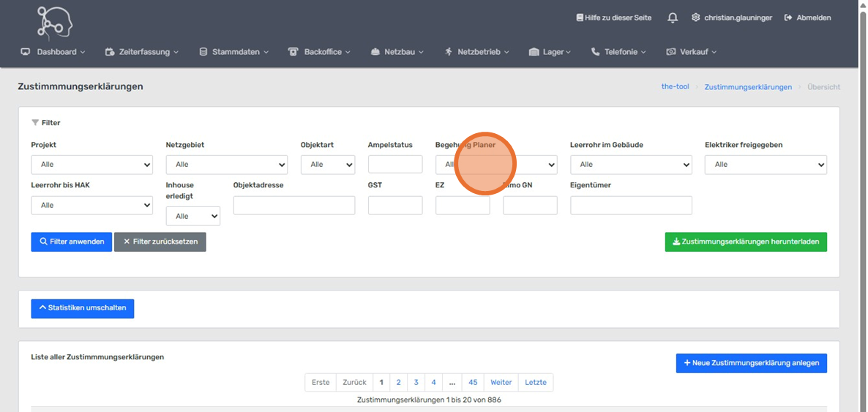Open the Projekt dropdown
This screenshot has height=412, width=868.
pos(91,165)
